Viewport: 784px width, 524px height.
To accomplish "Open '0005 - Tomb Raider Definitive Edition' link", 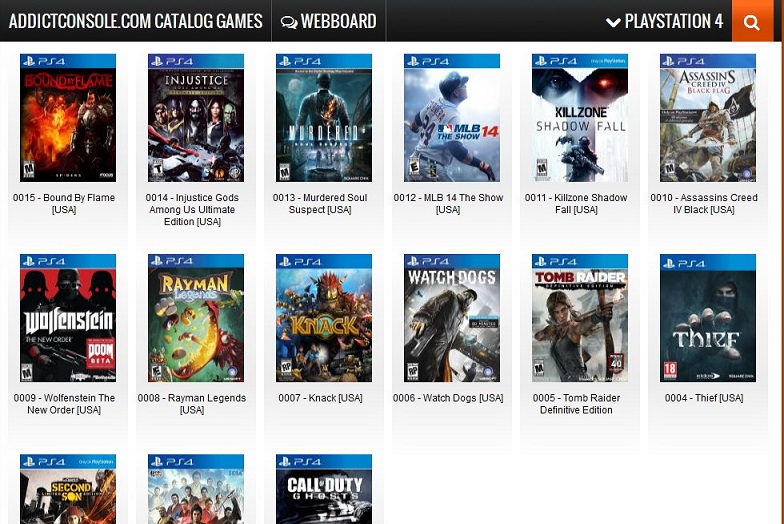I will pos(576,404).
